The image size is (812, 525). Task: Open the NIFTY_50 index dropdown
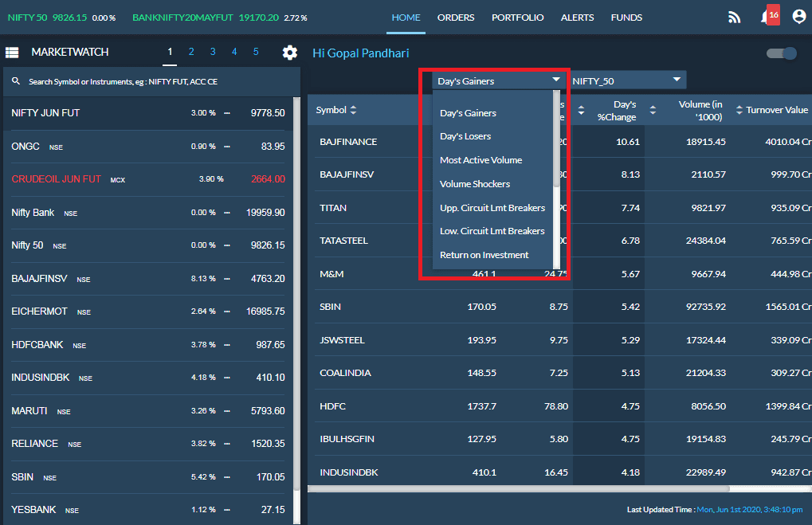point(628,80)
